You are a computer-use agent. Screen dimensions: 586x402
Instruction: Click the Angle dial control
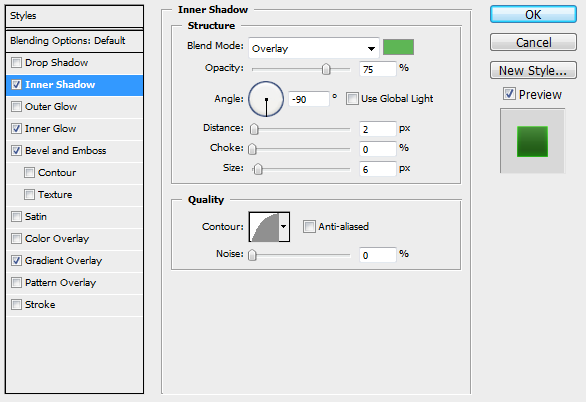click(x=266, y=99)
